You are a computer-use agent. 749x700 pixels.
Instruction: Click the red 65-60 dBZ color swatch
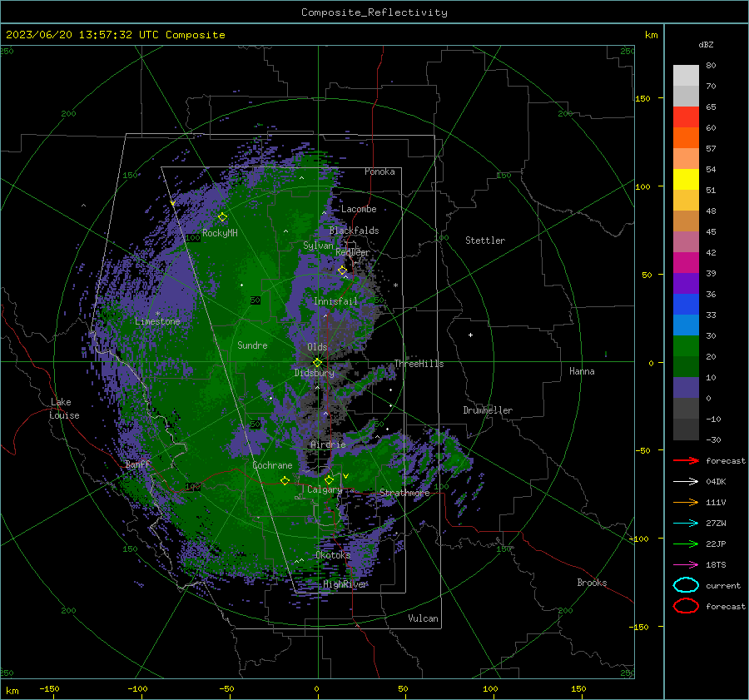pyautogui.click(x=686, y=117)
